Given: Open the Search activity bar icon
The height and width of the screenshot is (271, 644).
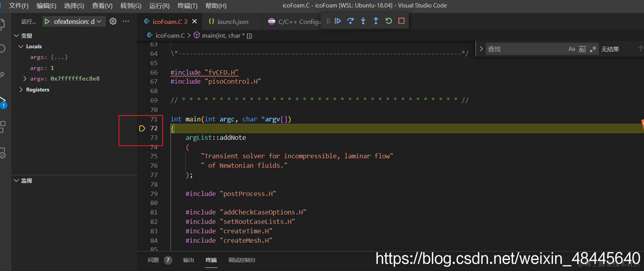Looking at the screenshot, I should click(x=2, y=49).
